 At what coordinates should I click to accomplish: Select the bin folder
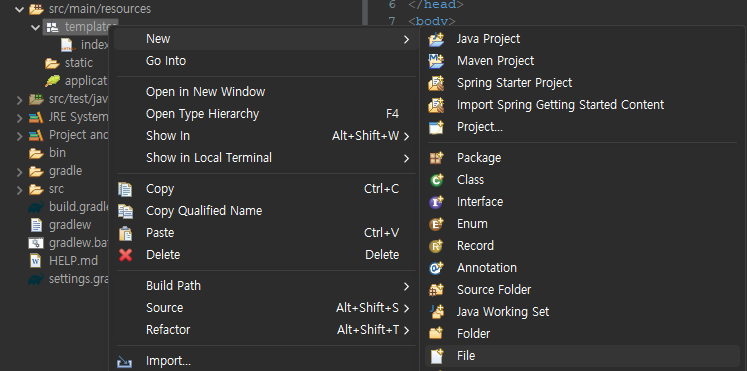click(x=57, y=153)
